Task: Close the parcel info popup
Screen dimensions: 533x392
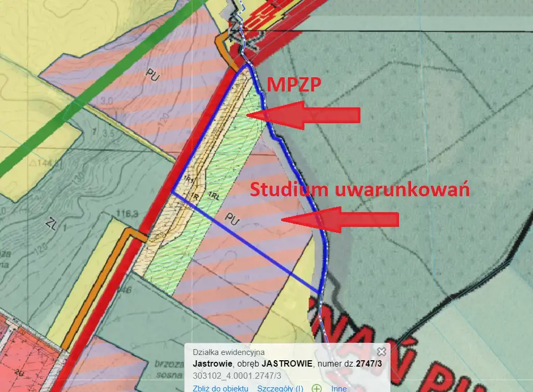Action: click(x=381, y=351)
